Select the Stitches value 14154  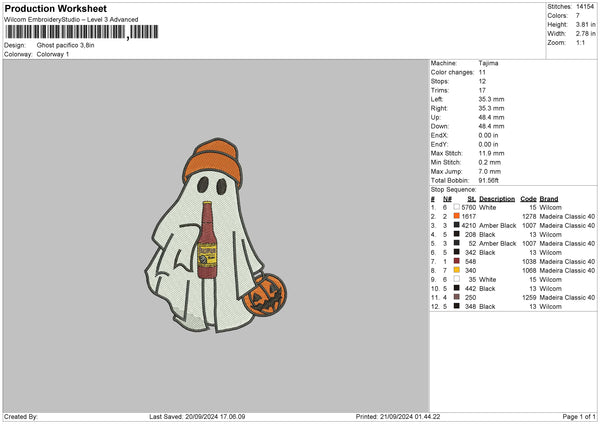pyautogui.click(x=585, y=7)
